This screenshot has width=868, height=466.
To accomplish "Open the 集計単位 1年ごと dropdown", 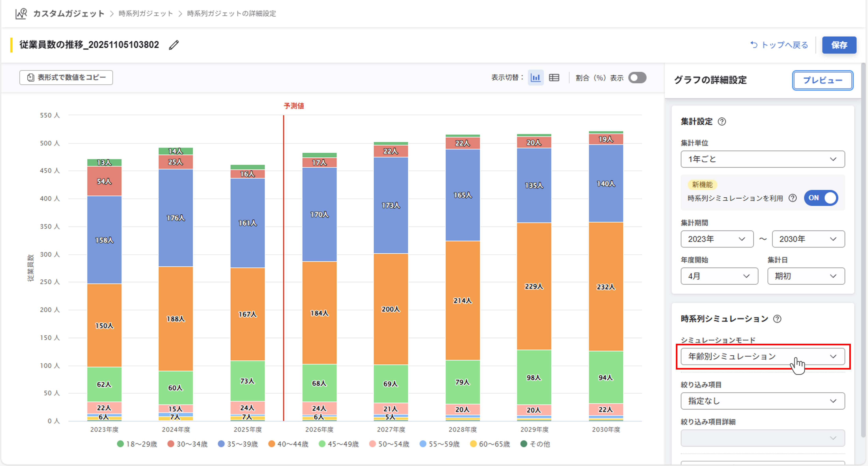I will pos(762,159).
